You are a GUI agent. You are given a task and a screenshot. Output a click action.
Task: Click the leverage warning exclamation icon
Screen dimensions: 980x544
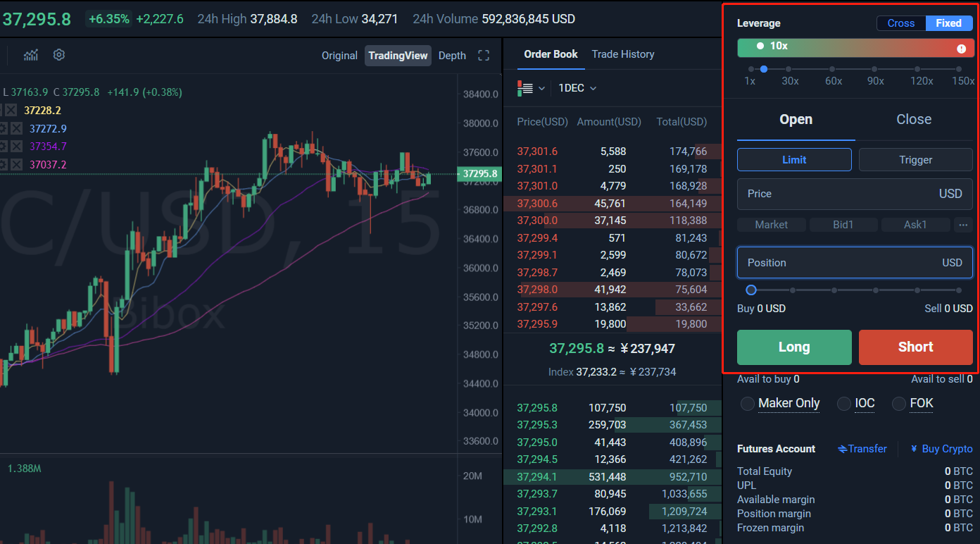click(961, 49)
